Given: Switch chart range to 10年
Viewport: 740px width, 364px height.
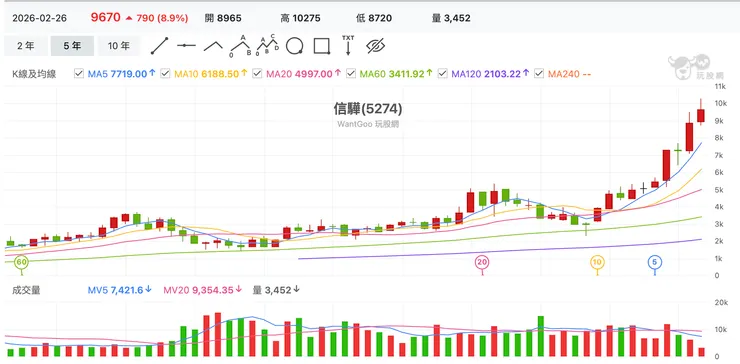Looking at the screenshot, I should point(118,46).
